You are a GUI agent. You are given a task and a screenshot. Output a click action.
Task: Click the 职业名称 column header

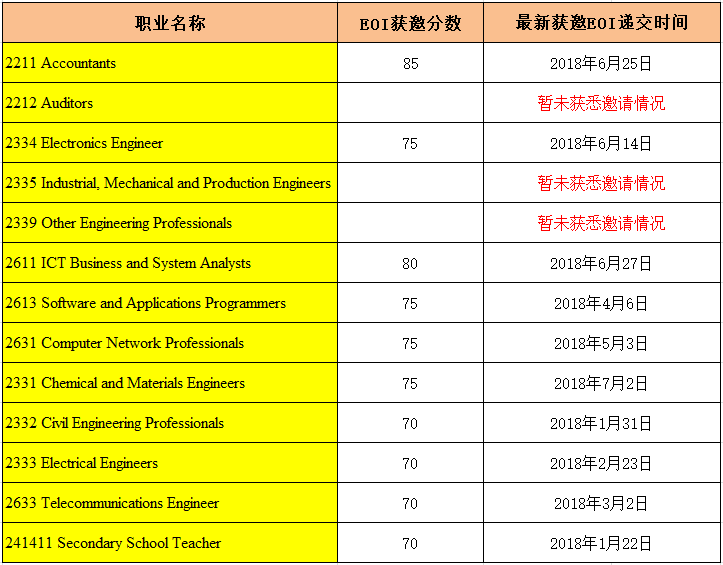pyautogui.click(x=169, y=23)
